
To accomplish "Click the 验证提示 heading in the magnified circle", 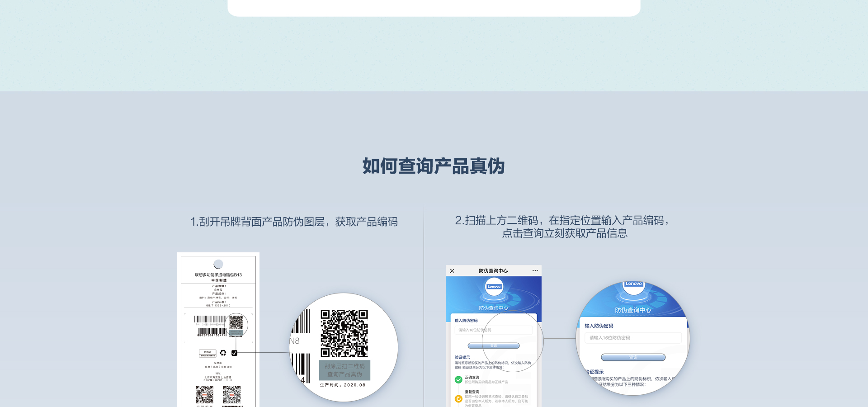I will click(594, 372).
